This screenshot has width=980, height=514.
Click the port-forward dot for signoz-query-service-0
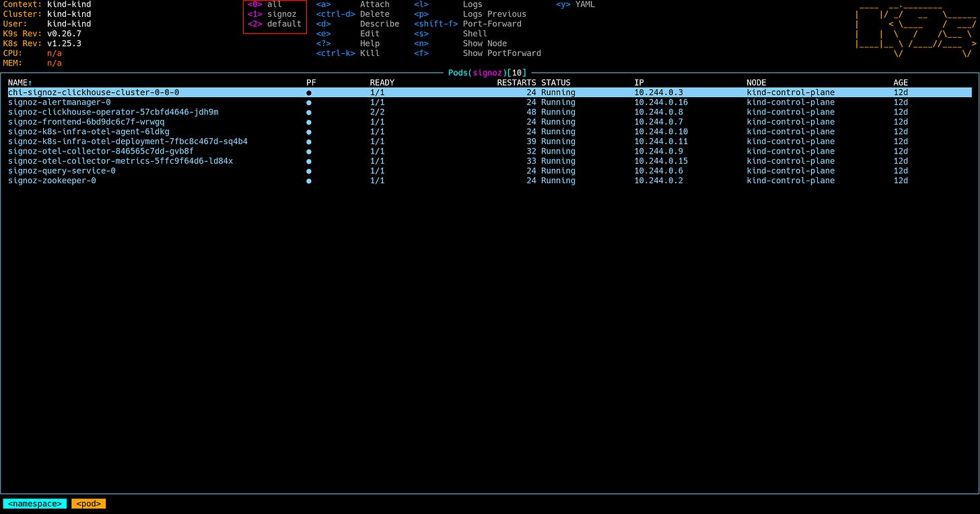(x=309, y=170)
